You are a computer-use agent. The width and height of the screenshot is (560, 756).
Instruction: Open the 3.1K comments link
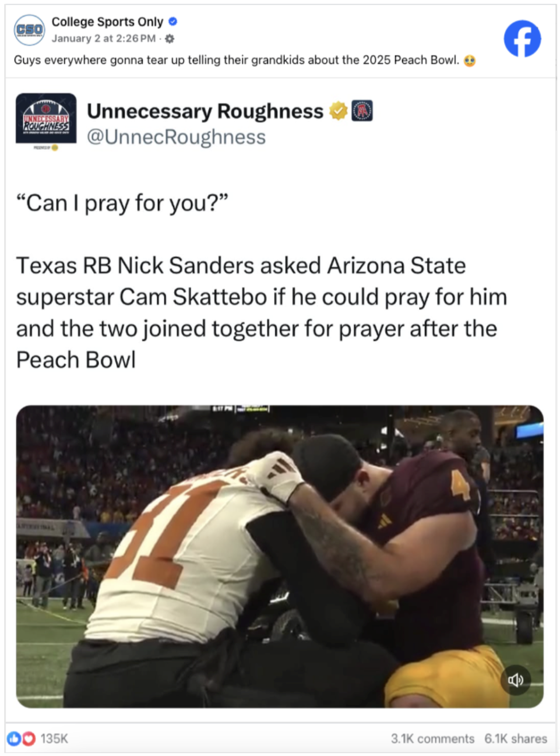click(432, 739)
